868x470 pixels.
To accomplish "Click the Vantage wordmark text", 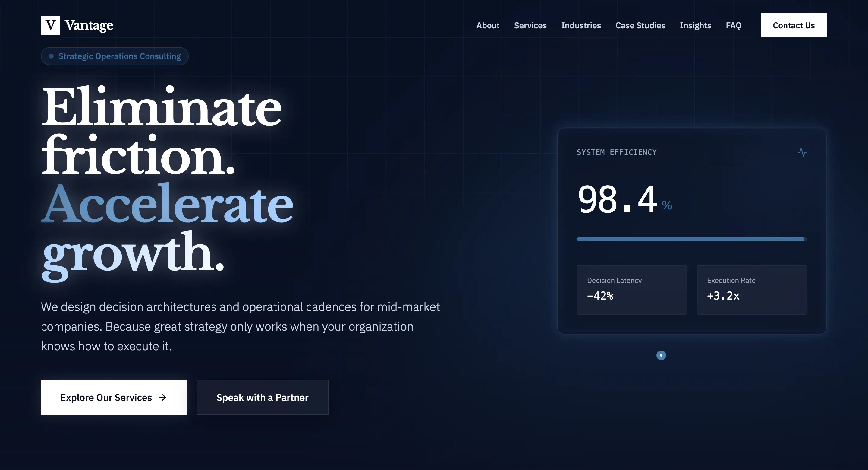I will [89, 25].
